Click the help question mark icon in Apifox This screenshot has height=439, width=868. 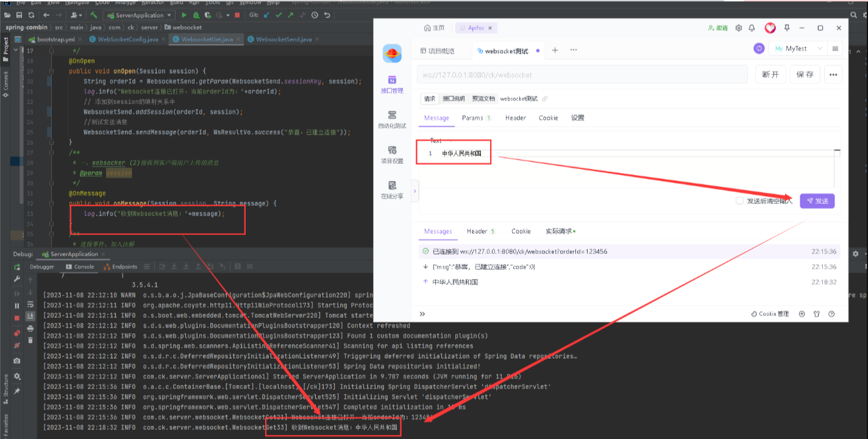click(831, 314)
